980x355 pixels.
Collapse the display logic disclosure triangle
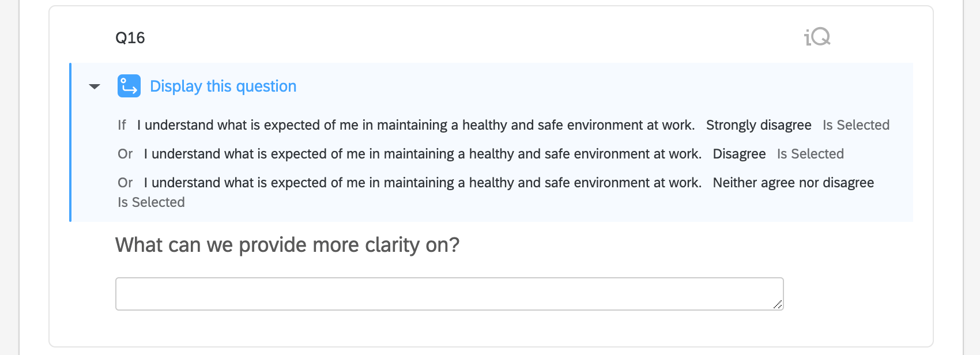point(94,86)
